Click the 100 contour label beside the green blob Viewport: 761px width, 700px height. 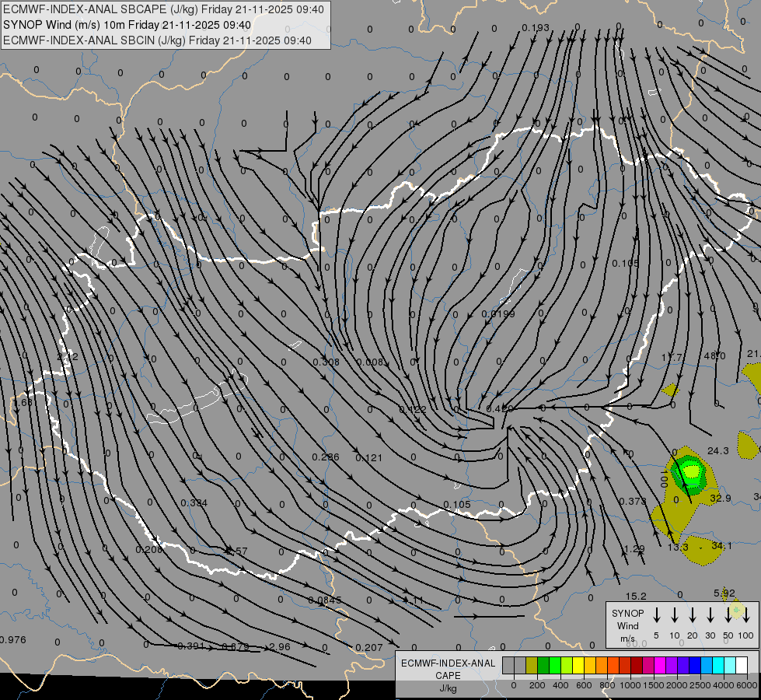click(665, 478)
